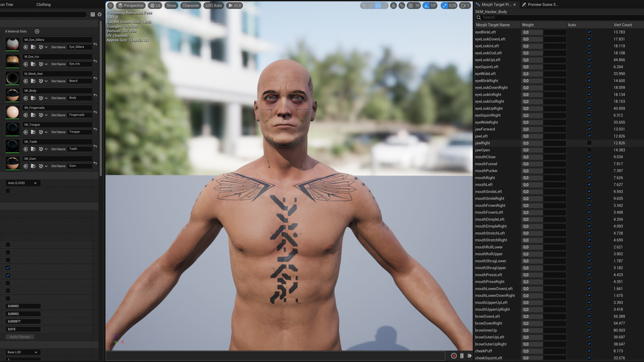This screenshot has width=644, height=362.
Task: Open LOD Auto menu in viewport
Action: (x=214, y=6)
